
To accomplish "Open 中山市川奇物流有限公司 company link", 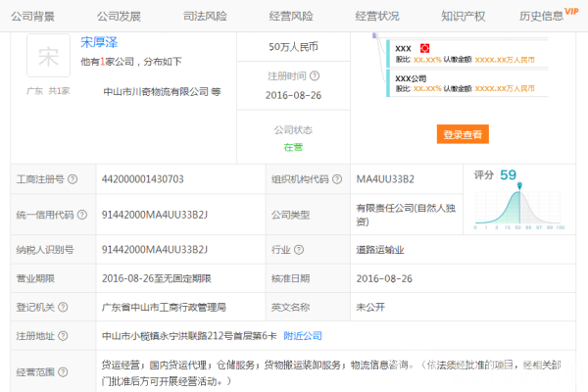I will (x=156, y=91).
